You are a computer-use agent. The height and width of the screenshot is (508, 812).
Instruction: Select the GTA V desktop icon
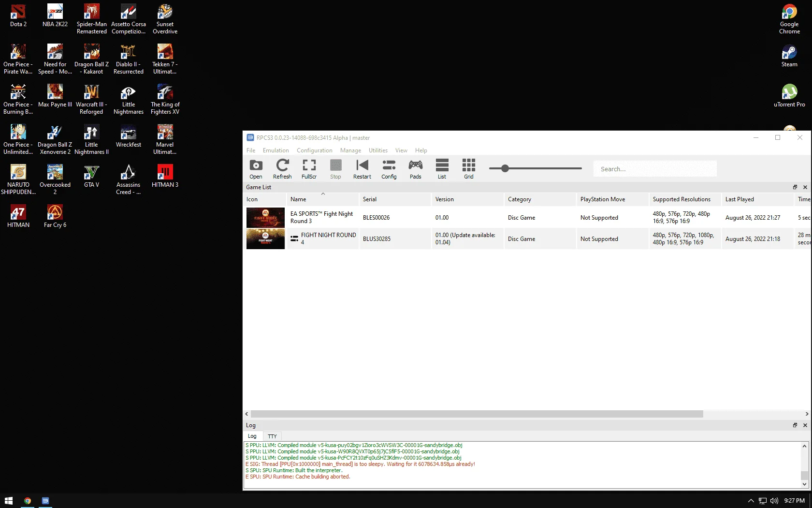tap(92, 176)
